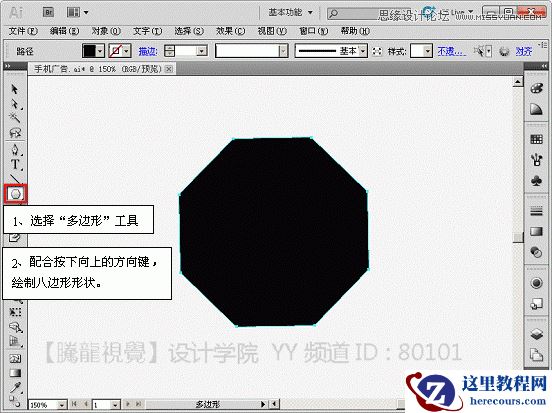Launch Adobe Bridge via Br icon

click(x=48, y=13)
